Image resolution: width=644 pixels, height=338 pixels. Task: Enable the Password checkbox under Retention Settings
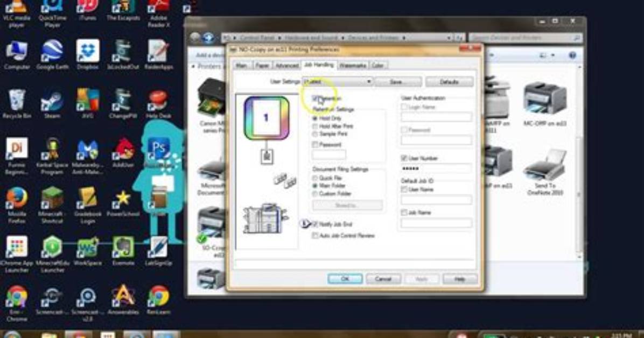pos(316,145)
